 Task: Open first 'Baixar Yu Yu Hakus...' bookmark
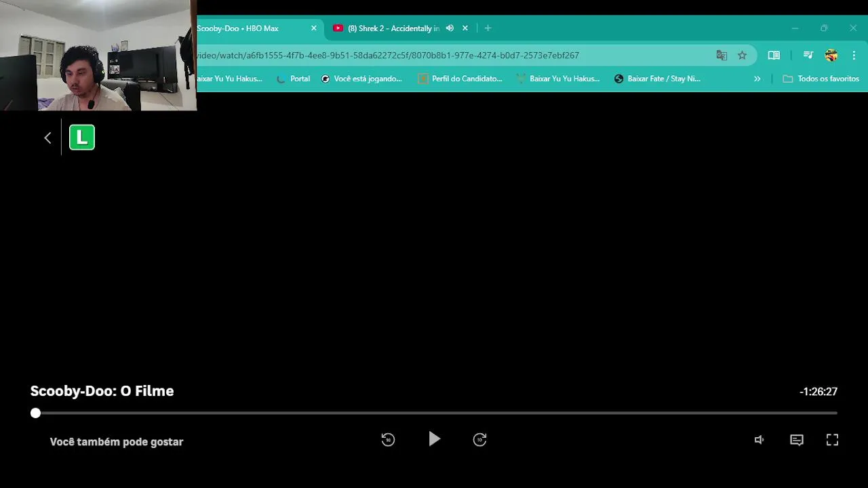coord(229,79)
